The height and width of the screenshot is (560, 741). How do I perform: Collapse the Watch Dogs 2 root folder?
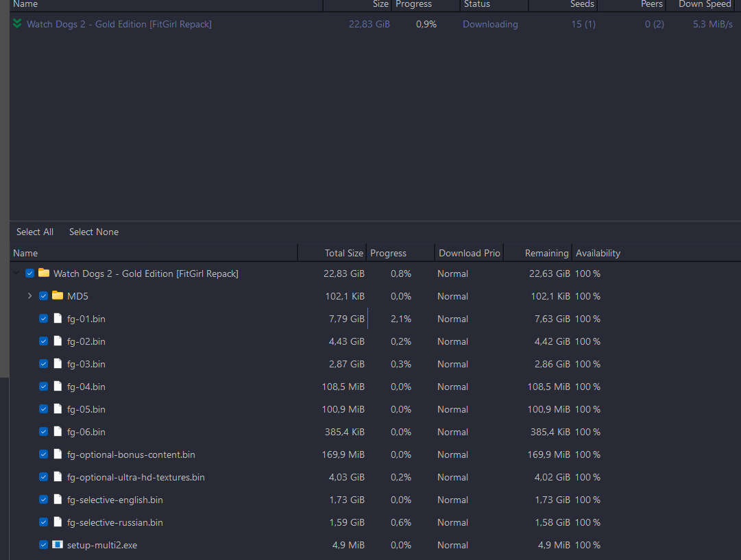point(16,273)
